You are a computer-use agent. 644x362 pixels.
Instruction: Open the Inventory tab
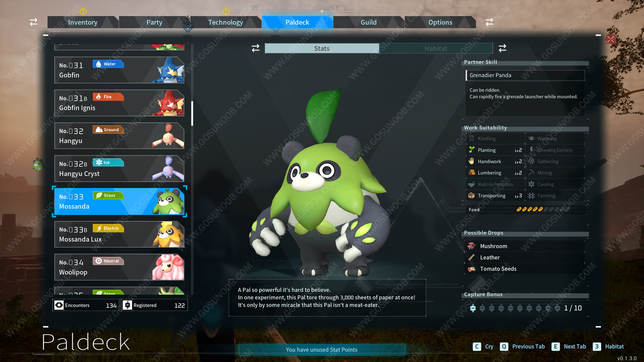click(x=83, y=22)
